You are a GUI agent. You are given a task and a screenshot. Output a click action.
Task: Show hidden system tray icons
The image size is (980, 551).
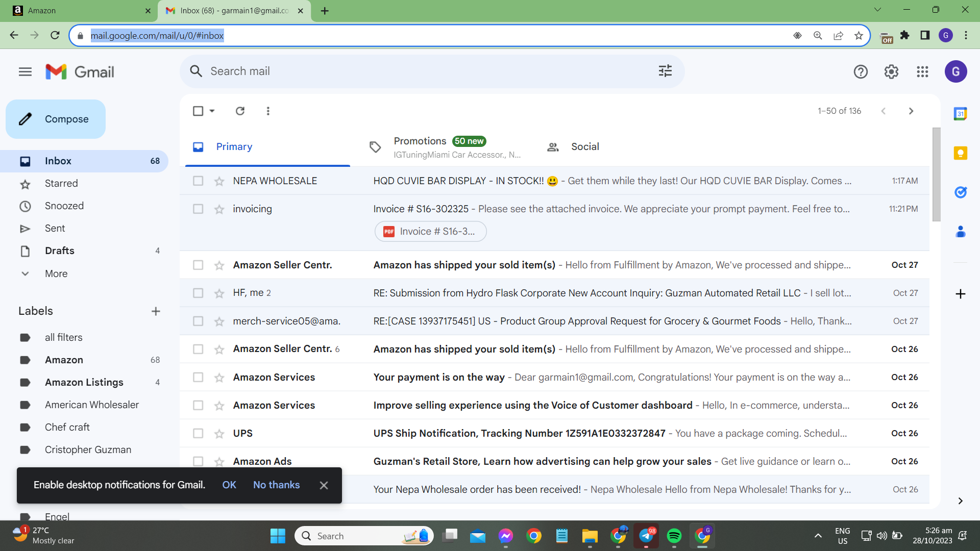(818, 536)
